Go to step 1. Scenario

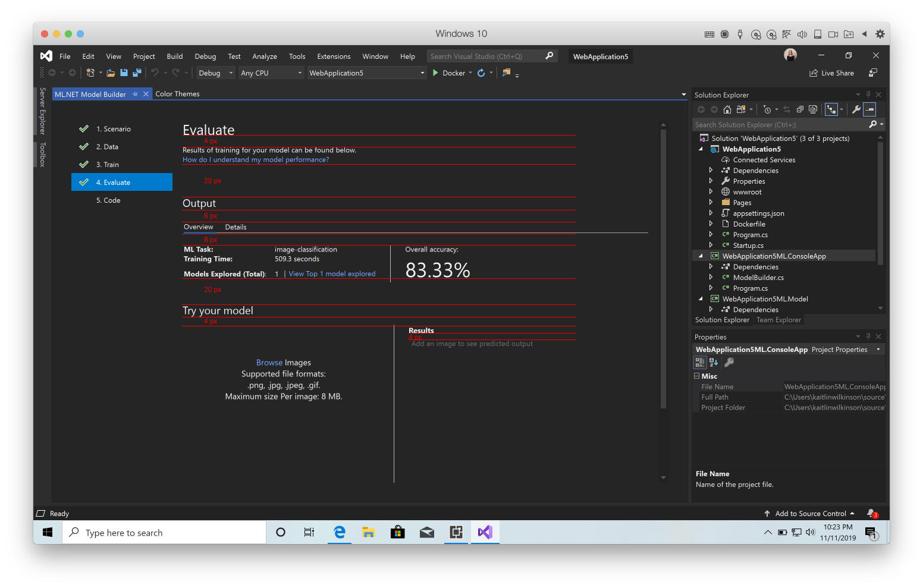[122, 129]
